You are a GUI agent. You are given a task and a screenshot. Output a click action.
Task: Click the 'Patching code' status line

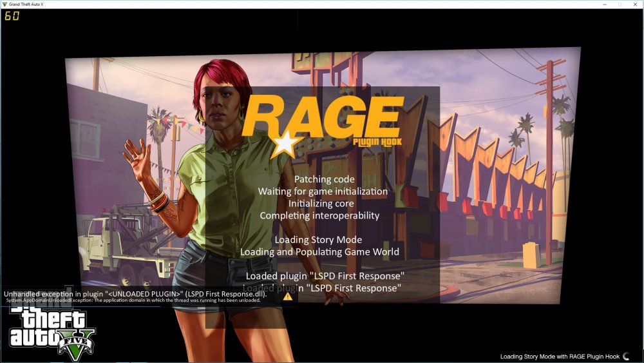click(x=324, y=179)
